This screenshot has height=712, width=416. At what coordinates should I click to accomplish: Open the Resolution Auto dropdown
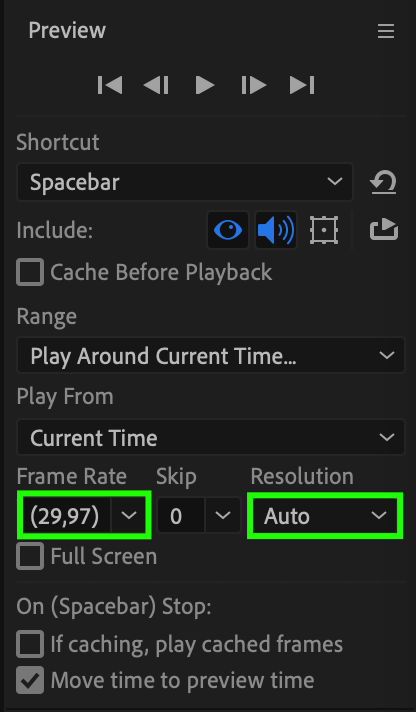pyautogui.click(x=325, y=515)
